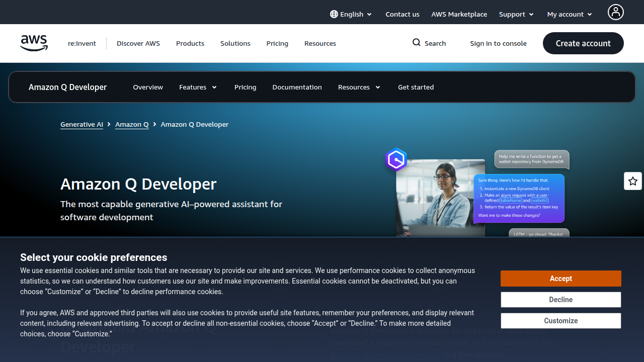Expand the Features submenu
Image resolution: width=644 pixels, height=362 pixels.
pyautogui.click(x=198, y=87)
